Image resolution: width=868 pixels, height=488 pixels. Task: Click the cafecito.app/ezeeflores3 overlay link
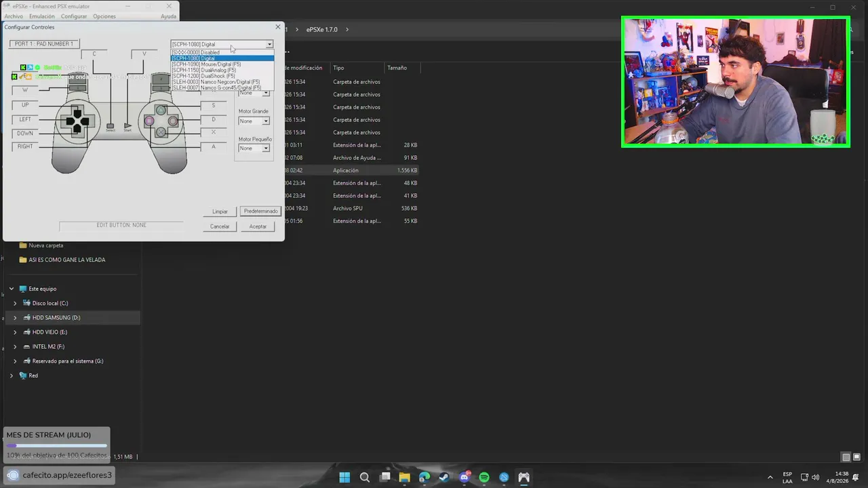[60, 475]
